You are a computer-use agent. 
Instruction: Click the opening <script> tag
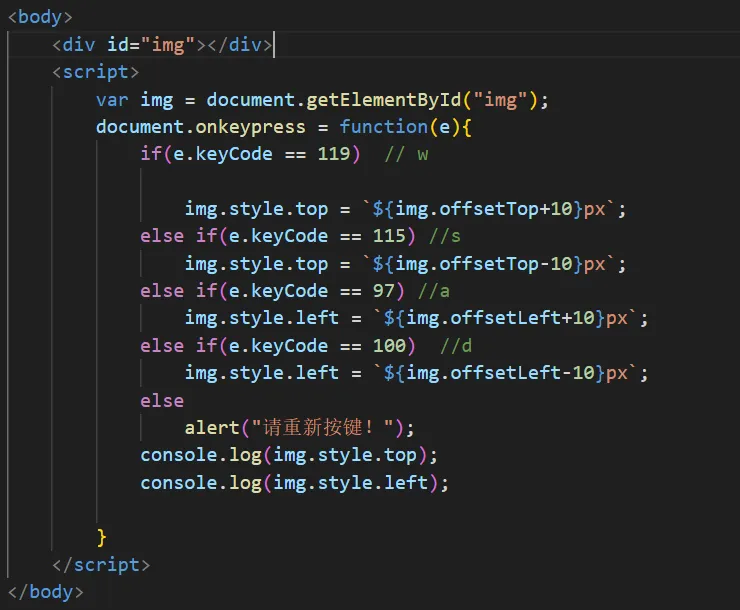pyautogui.click(x=95, y=72)
